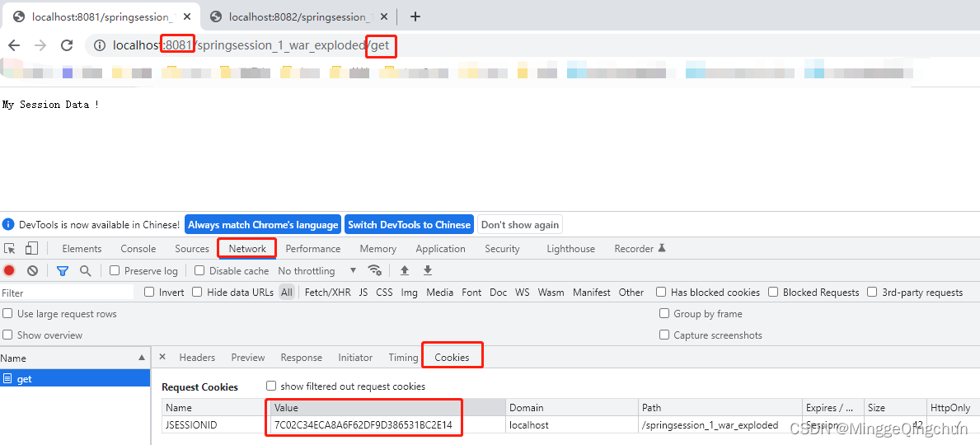Enable Use large request rows
Viewport: 980px width, 445px height.
pyautogui.click(x=7, y=314)
